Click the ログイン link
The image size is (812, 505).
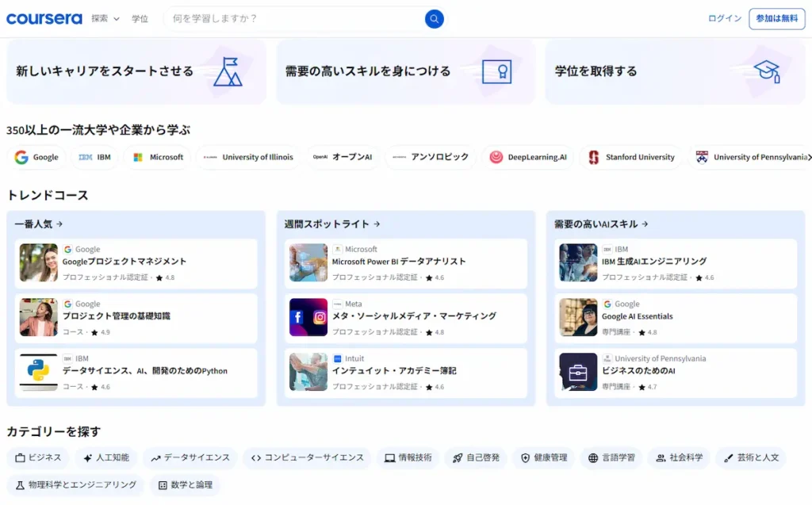pos(723,18)
